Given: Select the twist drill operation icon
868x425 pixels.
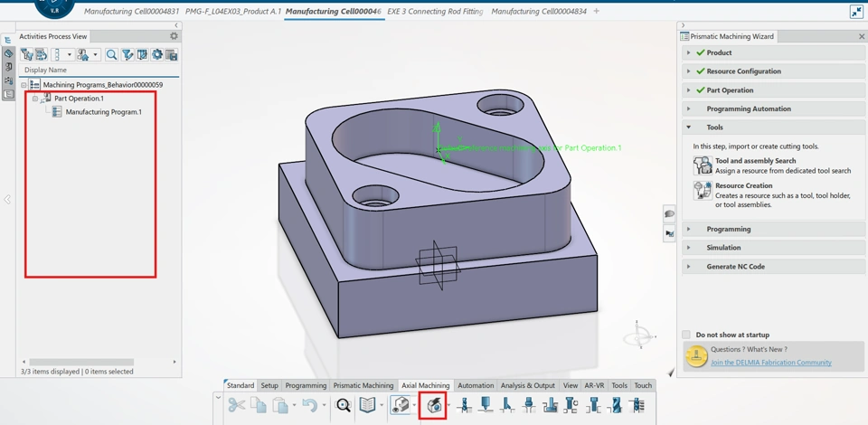Looking at the screenshot, I should click(616, 406).
